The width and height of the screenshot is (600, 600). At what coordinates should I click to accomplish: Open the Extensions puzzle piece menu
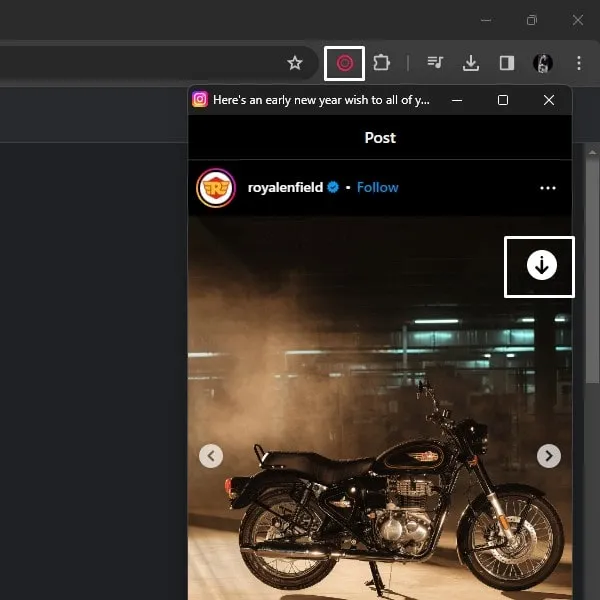point(382,63)
